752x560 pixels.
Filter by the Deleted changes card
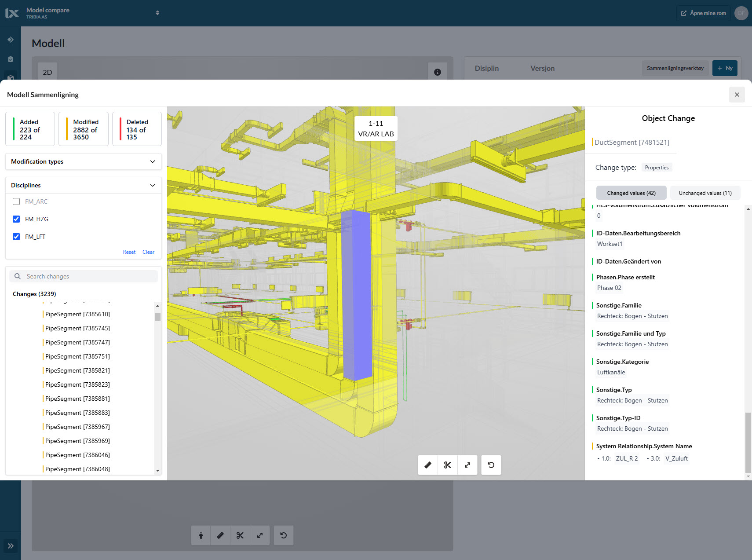click(x=137, y=129)
